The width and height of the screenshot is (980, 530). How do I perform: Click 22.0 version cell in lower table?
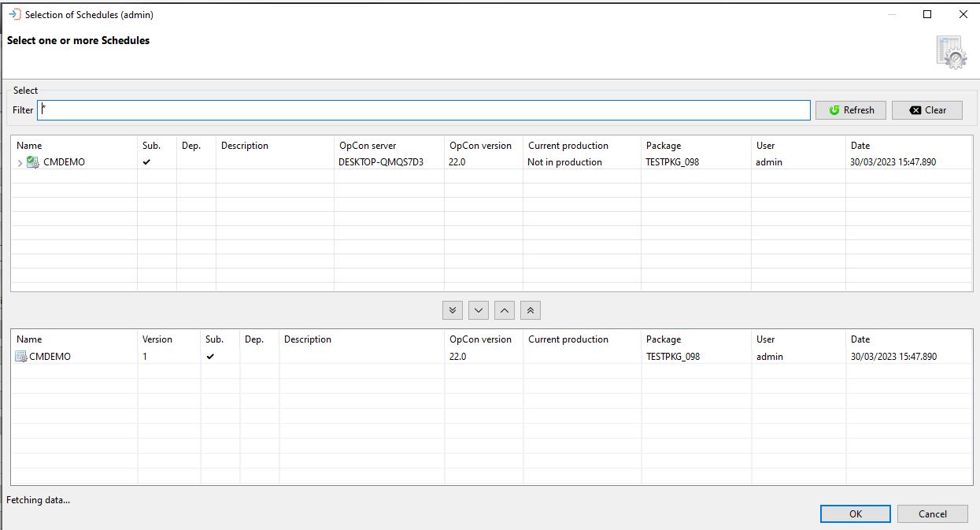coord(457,357)
